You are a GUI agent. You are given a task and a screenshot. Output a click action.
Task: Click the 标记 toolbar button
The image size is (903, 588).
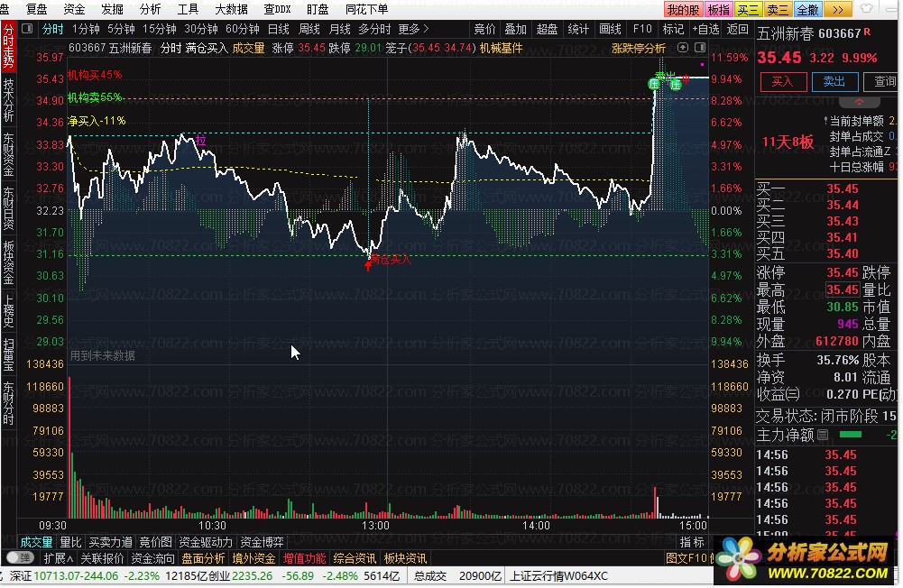[673, 29]
